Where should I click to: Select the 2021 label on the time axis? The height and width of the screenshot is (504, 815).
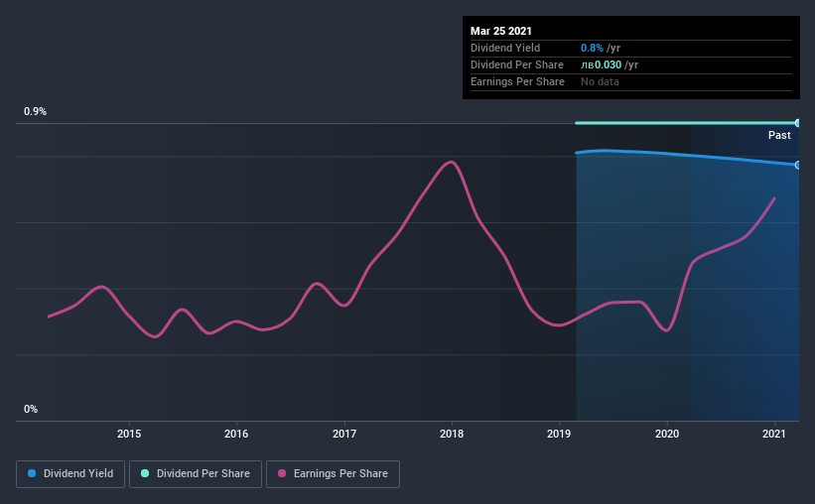774,434
